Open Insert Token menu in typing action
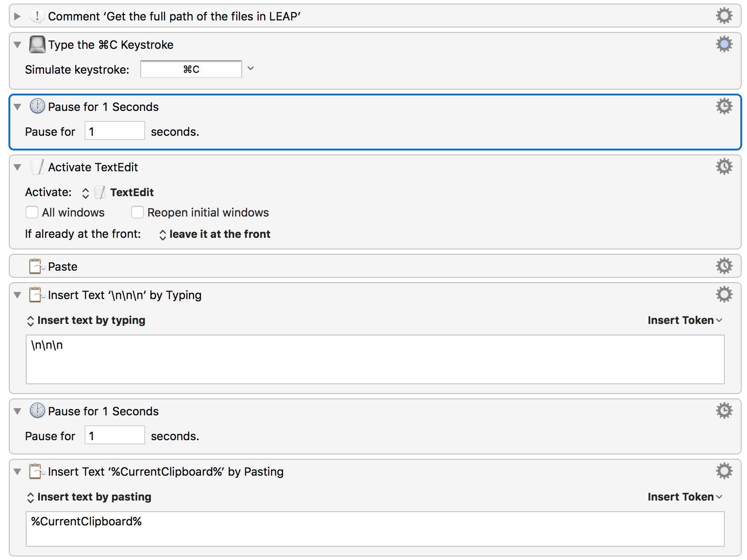747x560 pixels. pos(685,320)
